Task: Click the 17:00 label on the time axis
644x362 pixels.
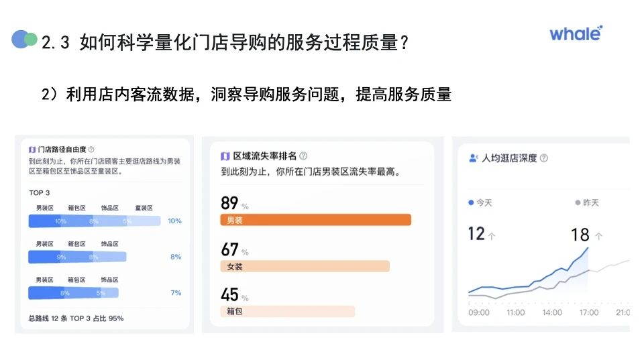Action: [588, 312]
